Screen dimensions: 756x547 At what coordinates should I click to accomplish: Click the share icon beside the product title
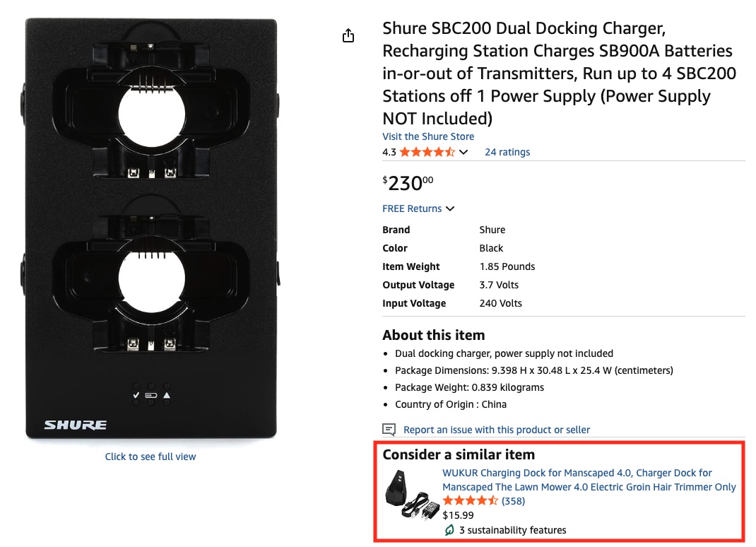click(x=348, y=36)
